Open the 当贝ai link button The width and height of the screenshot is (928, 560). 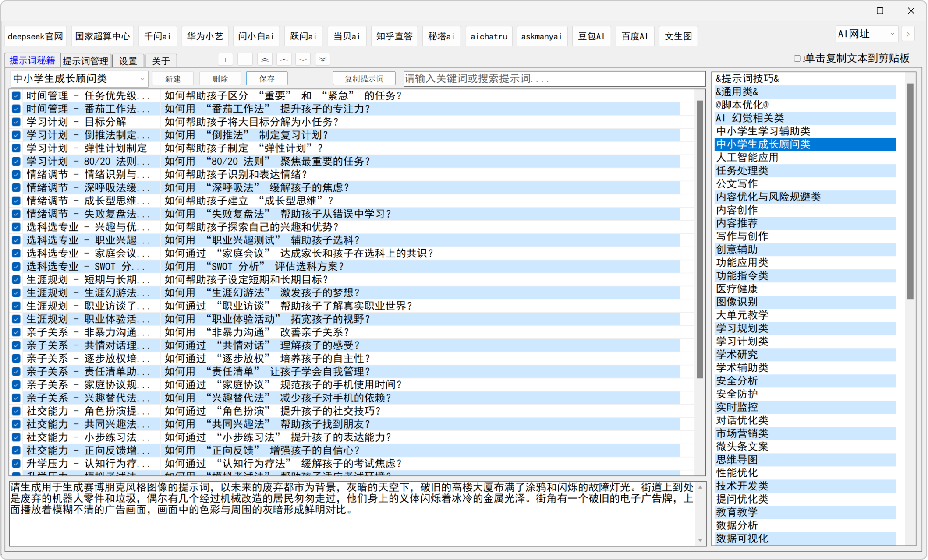point(347,36)
